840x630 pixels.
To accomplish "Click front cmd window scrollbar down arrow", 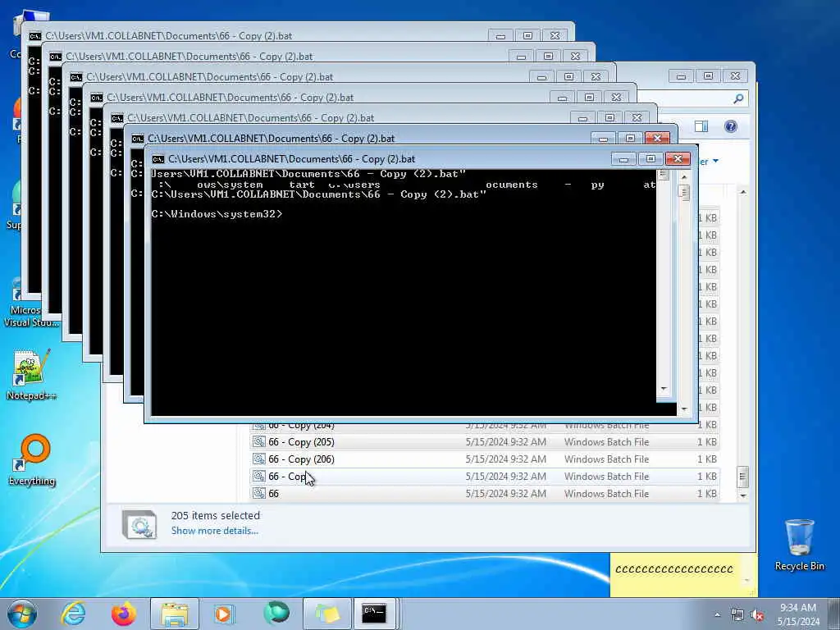I will point(684,409).
